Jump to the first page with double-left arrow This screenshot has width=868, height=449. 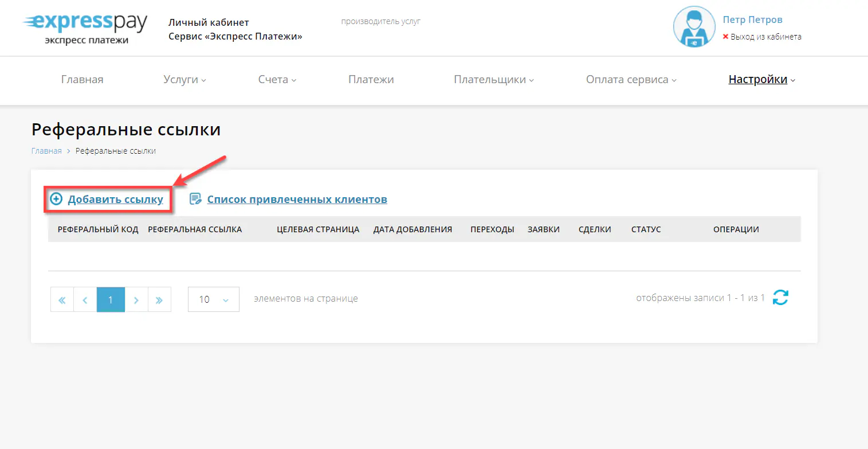(x=62, y=299)
